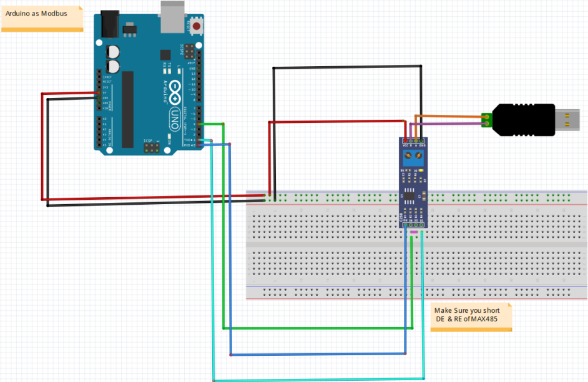This screenshot has width=588, height=382.
Task: Select the red wire from Arduino 5V pin
Action: (42, 146)
